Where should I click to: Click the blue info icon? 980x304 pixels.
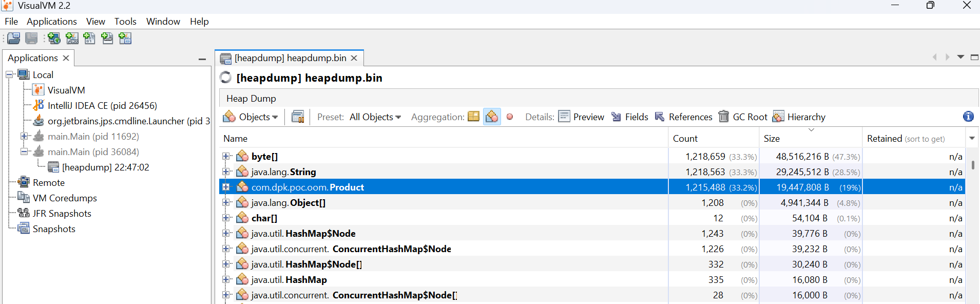click(x=968, y=117)
